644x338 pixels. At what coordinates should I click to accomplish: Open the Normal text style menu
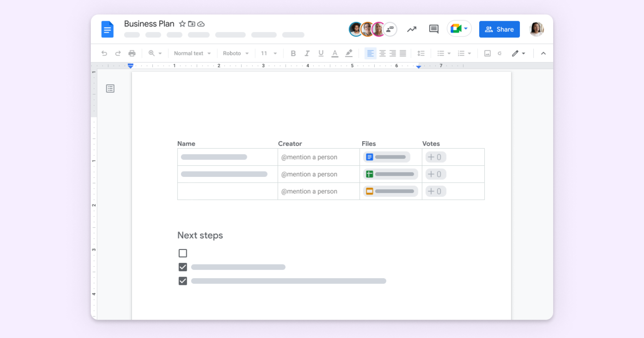[x=192, y=53]
